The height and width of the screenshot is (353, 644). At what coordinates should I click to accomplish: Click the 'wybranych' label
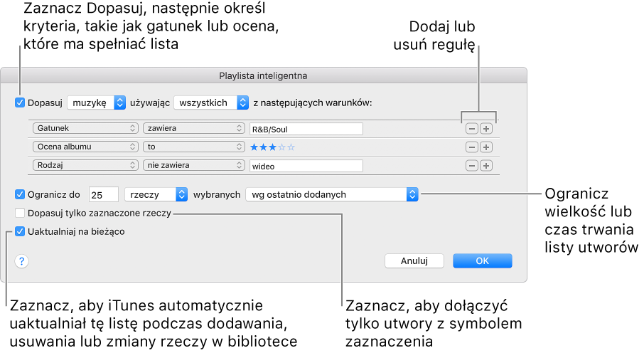pyautogui.click(x=217, y=194)
